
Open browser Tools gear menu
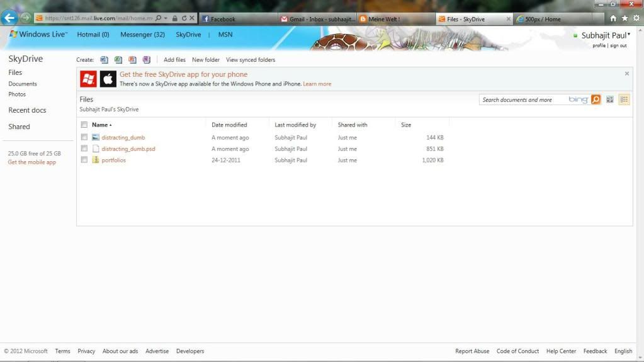click(x=636, y=18)
